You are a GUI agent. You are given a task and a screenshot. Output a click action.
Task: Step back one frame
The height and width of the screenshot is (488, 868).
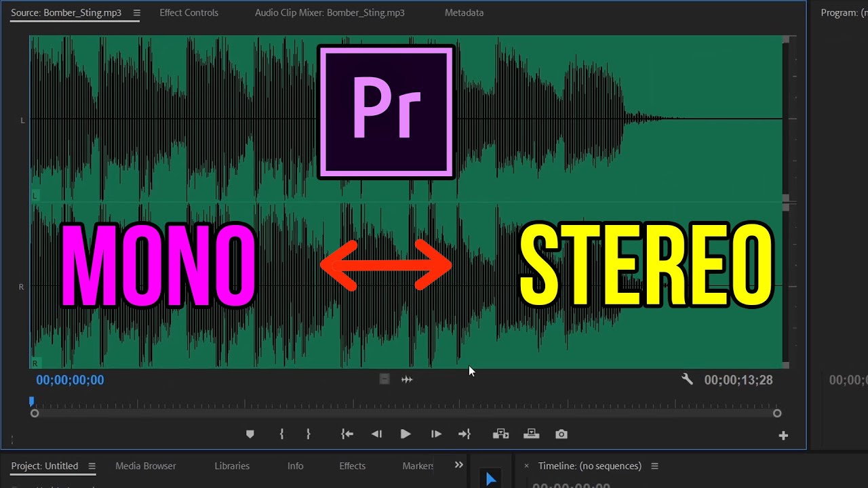coord(376,434)
